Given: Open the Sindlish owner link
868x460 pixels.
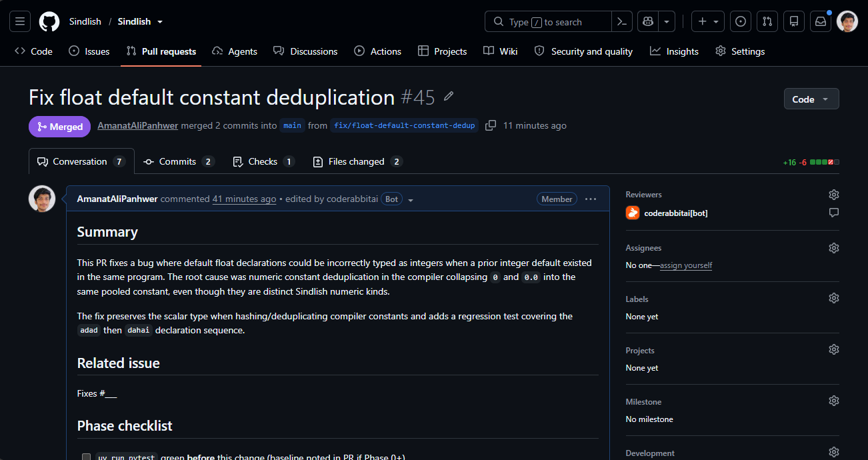Looking at the screenshot, I should click(x=85, y=21).
